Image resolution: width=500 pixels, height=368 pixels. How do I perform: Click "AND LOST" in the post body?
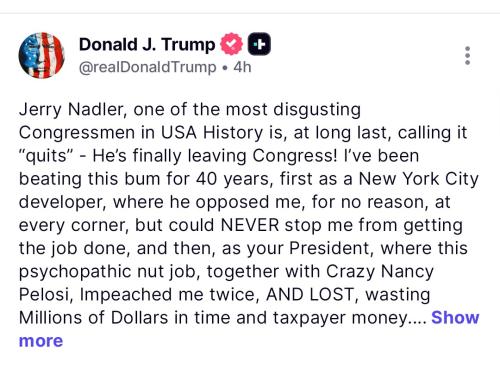(310, 295)
